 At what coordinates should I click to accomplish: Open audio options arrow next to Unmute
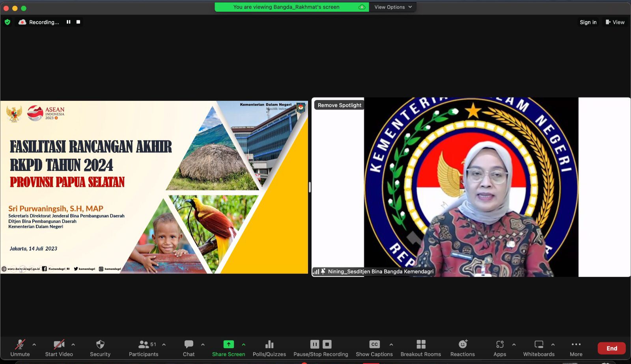click(x=34, y=345)
